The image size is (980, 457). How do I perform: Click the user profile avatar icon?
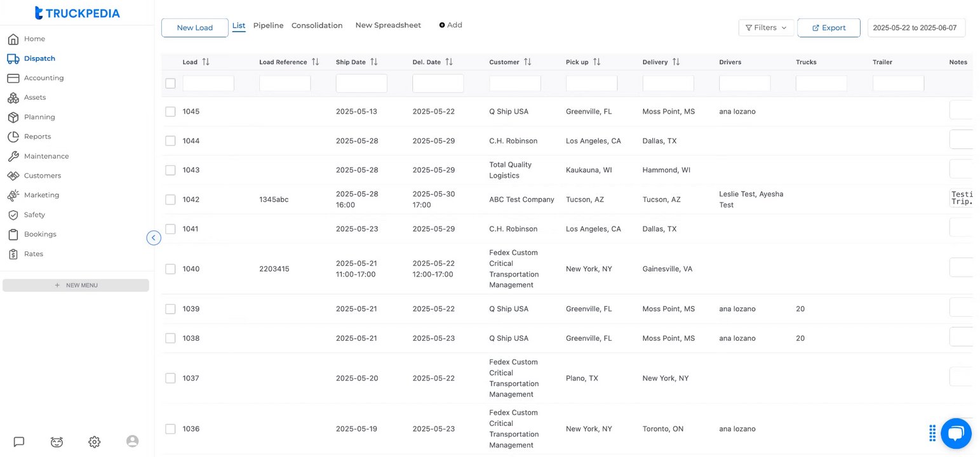[x=132, y=441]
